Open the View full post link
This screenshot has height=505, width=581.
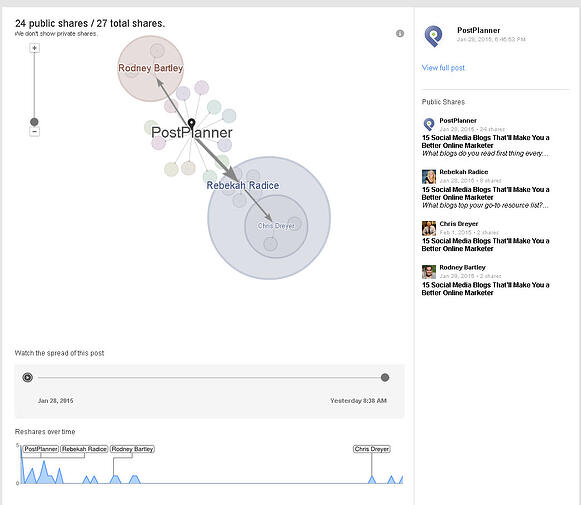[443, 68]
